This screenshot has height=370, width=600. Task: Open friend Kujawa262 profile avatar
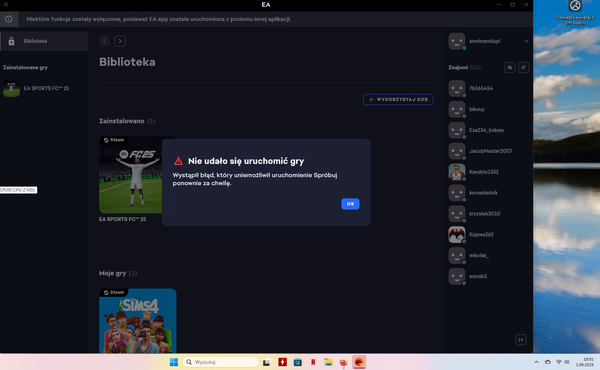click(x=457, y=235)
